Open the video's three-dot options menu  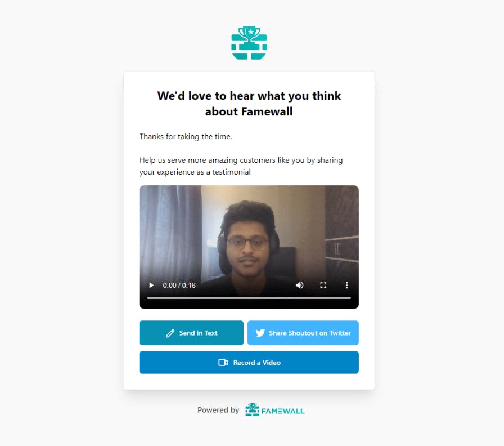coord(347,285)
